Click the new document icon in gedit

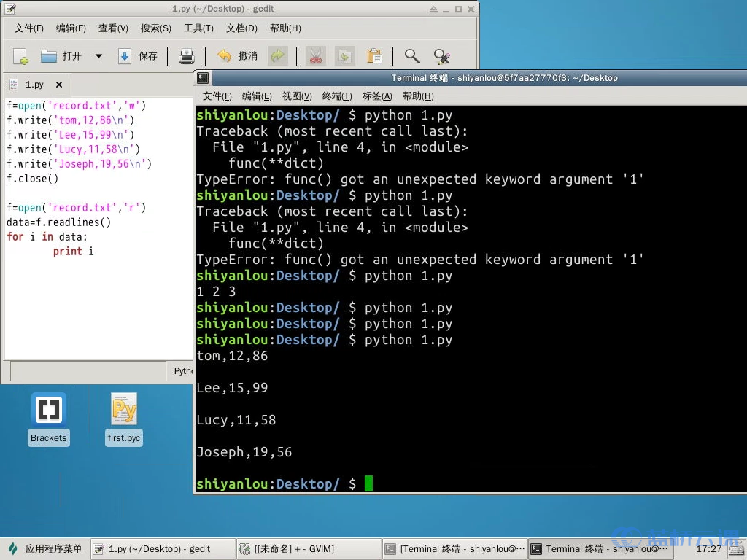click(20, 56)
